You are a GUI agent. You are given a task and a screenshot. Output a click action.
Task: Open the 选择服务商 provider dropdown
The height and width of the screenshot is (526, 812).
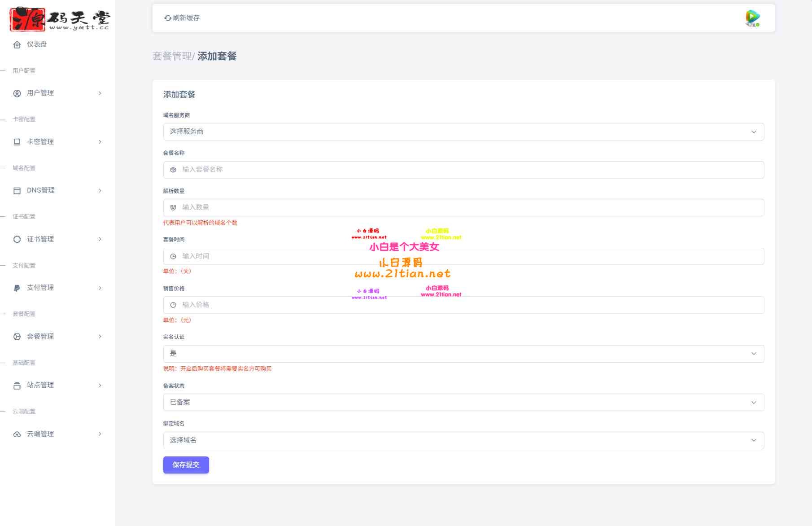click(x=463, y=132)
